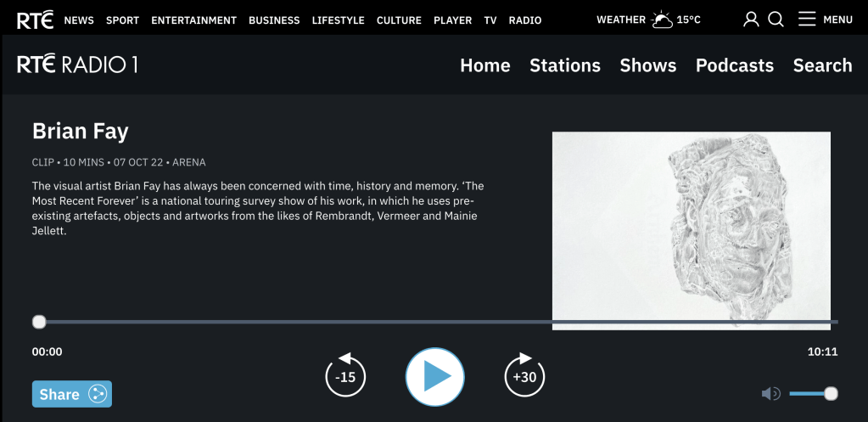Image resolution: width=868 pixels, height=422 pixels.
Task: Open the Radio 1 Home page
Action: 484,65
